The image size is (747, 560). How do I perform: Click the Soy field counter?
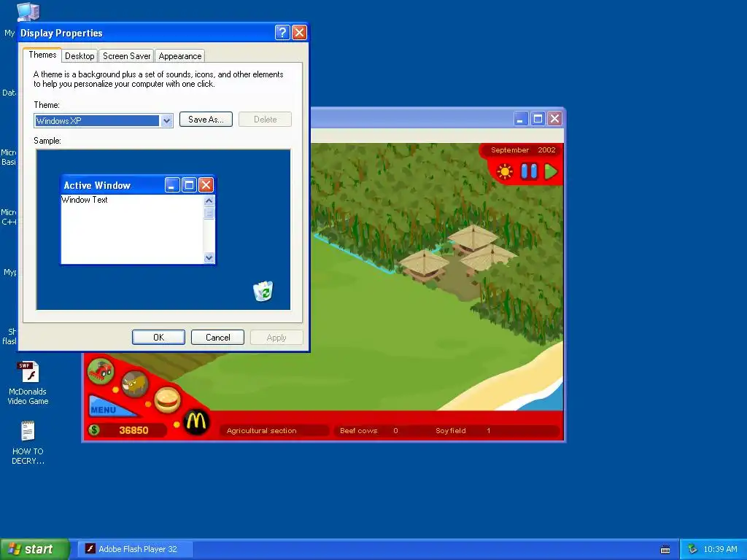[x=462, y=430]
